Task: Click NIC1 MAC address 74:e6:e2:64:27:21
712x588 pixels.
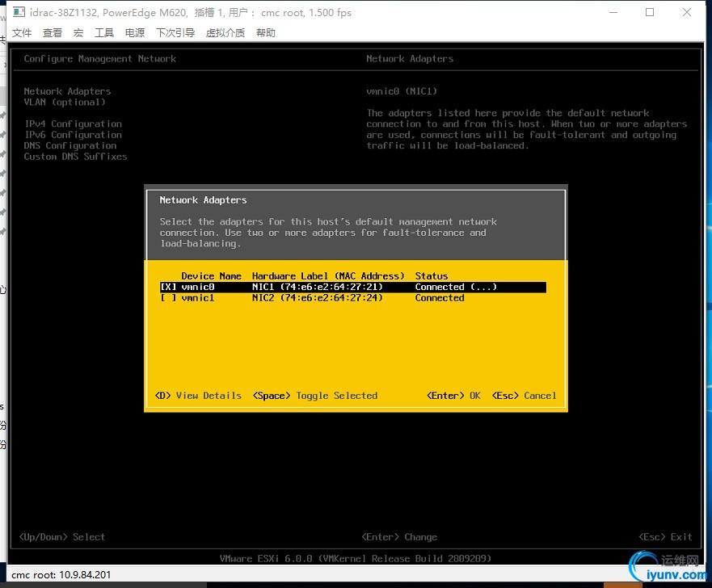Action: [x=331, y=288]
